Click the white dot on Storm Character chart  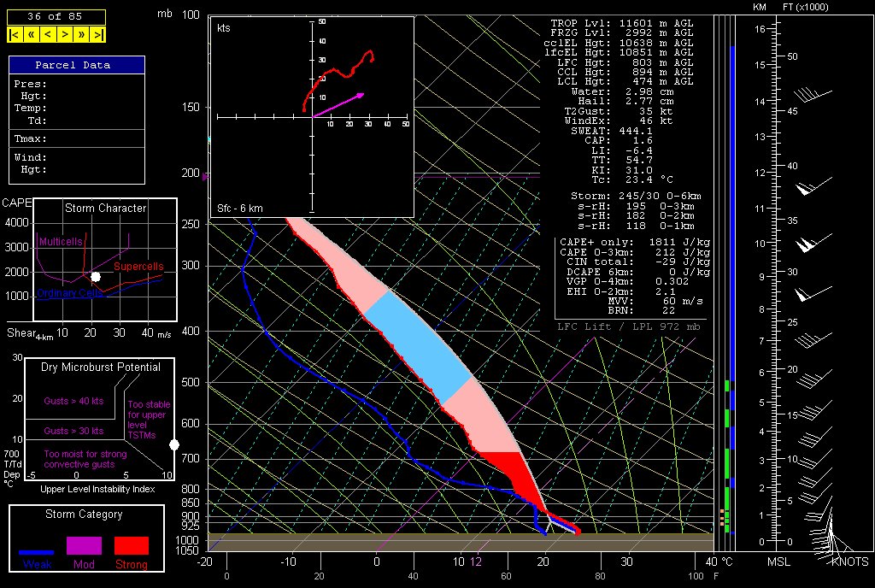(96, 277)
